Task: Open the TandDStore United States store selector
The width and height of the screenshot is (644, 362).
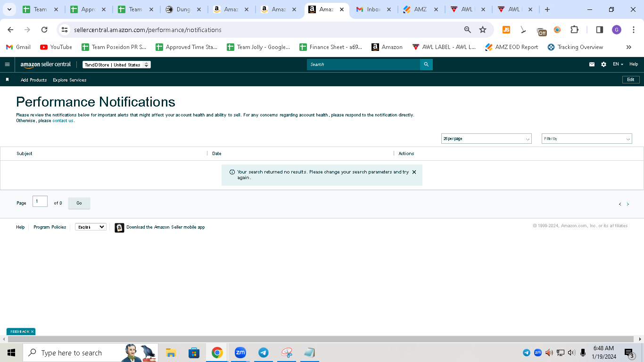Action: tap(116, 65)
